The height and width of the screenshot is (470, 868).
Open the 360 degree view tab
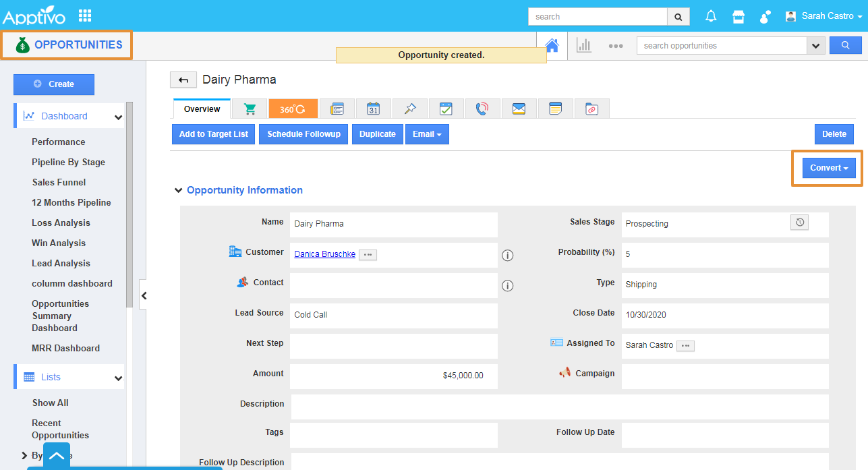pos(293,109)
